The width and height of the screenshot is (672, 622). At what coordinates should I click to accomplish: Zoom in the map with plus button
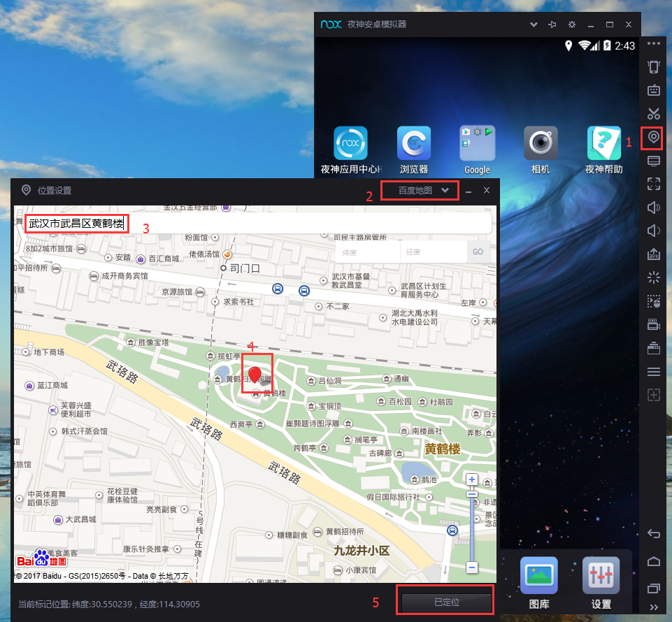pos(472,479)
